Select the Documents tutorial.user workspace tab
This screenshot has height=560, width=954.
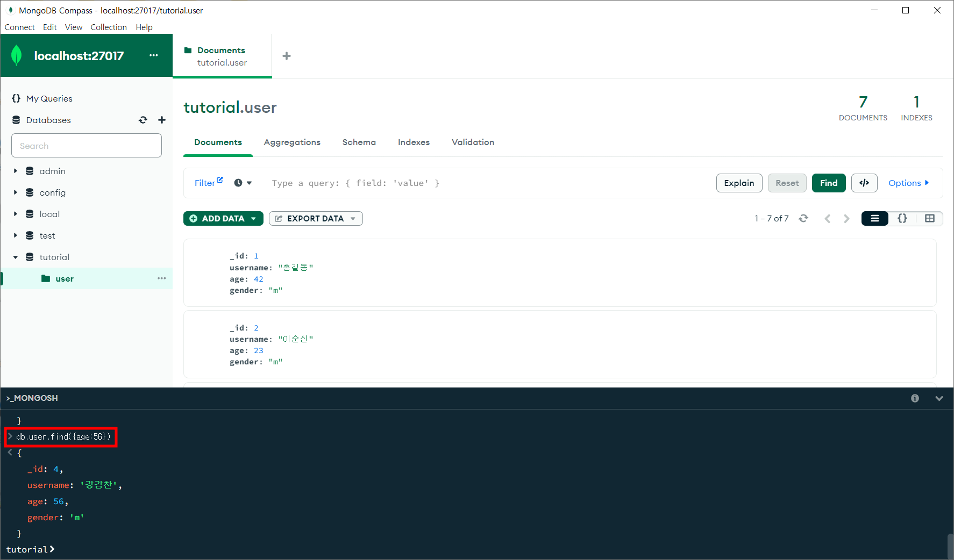(x=222, y=56)
